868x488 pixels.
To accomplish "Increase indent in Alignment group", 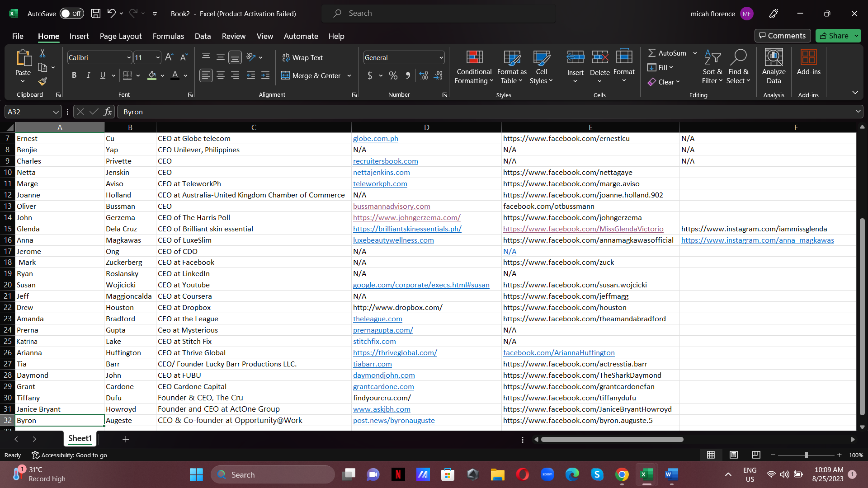I will 265,75.
